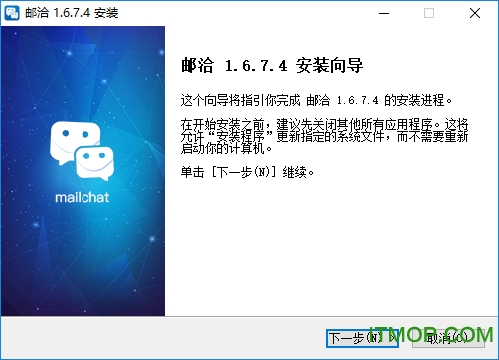499x360 pixels.
Task: Click the separator line above the footer buttons
Action: point(249,316)
